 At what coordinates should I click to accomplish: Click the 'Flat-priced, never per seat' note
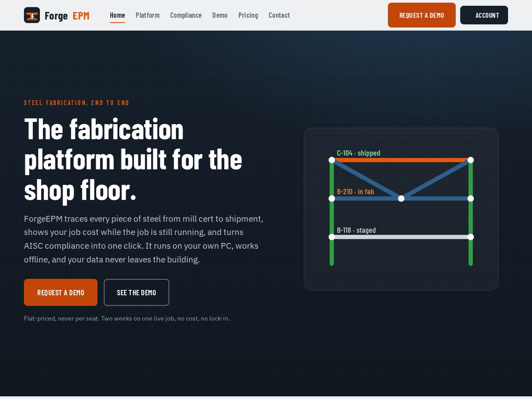pos(127,318)
